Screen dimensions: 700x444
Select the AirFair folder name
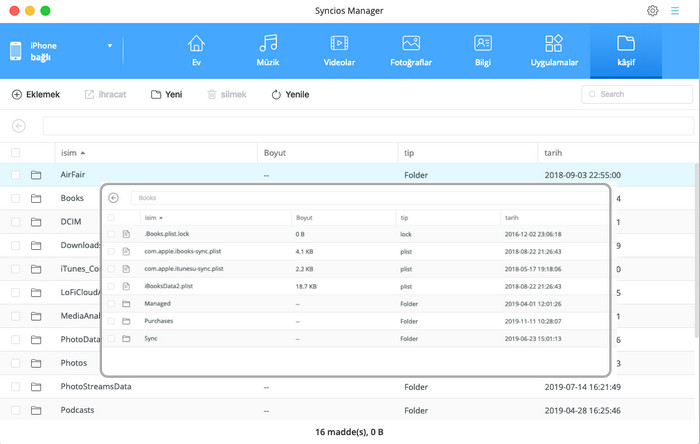click(73, 174)
